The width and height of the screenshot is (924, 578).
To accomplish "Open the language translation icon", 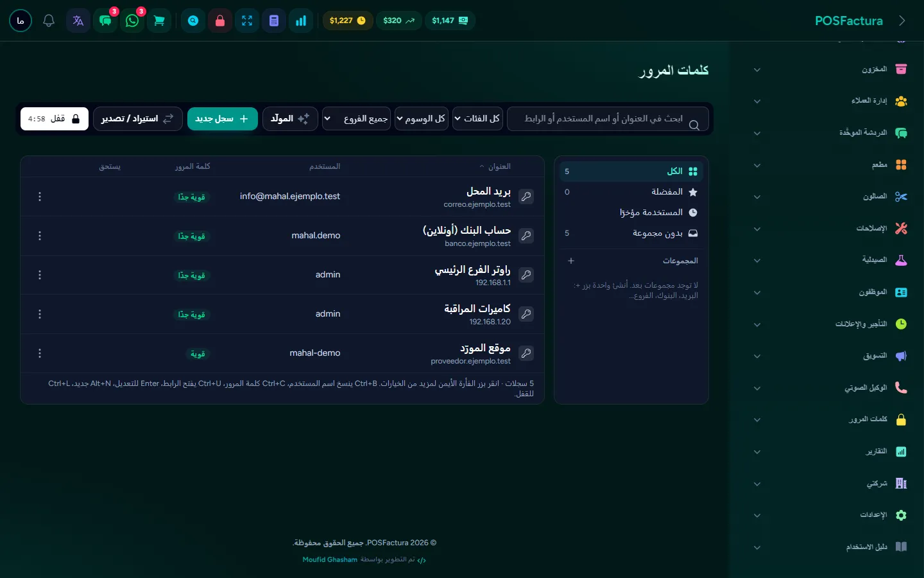I will (78, 21).
